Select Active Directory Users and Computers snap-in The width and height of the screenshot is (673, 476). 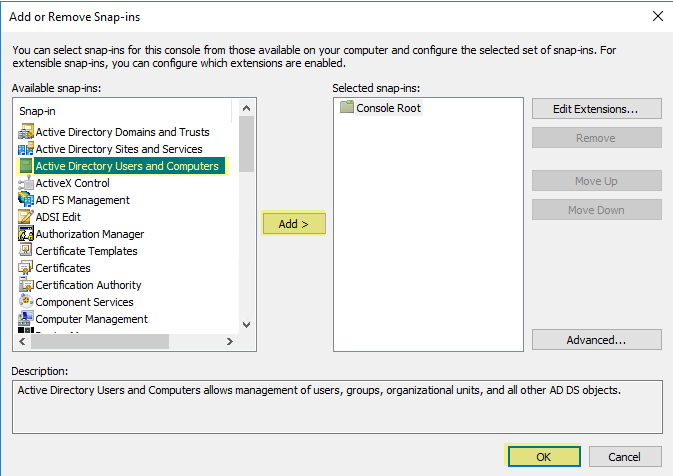click(x=126, y=166)
